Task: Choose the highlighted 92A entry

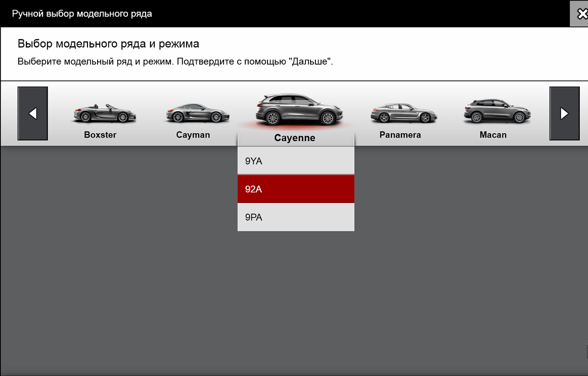Action: 296,189
